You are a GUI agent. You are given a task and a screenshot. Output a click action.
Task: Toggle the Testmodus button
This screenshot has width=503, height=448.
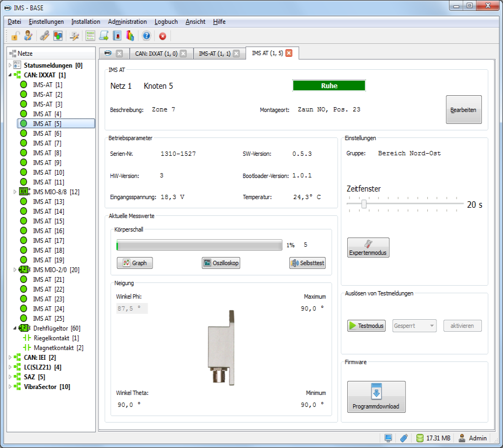click(366, 326)
